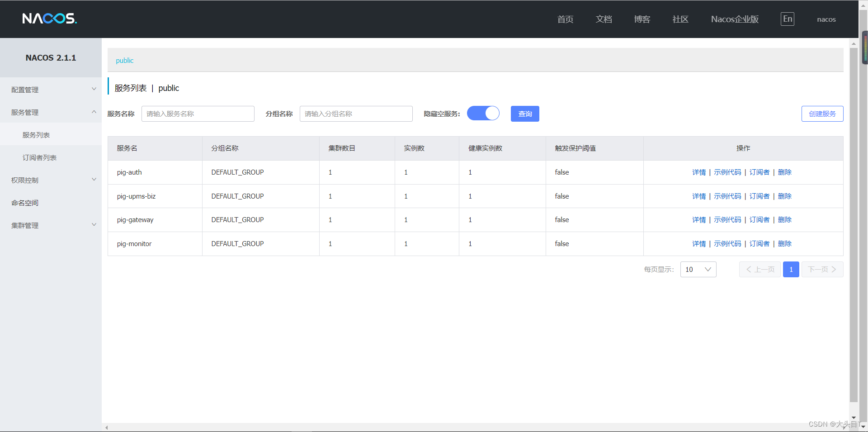Open the page size dropdown showing 10

pyautogui.click(x=698, y=270)
